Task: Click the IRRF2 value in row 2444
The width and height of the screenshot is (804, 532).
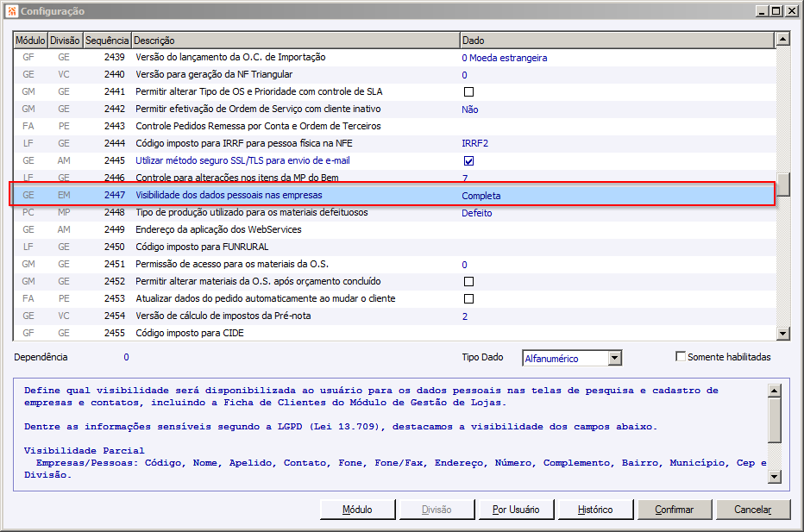Action: point(474,143)
